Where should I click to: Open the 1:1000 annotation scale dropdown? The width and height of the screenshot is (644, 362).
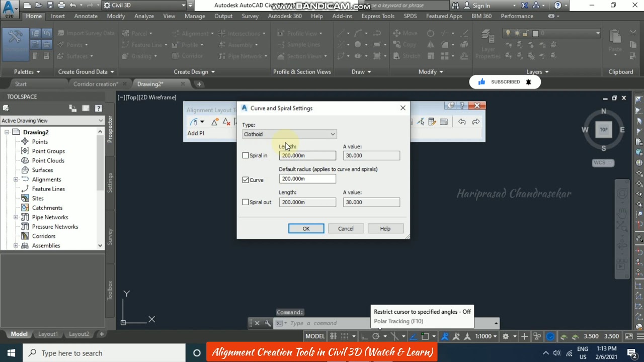[486, 336]
